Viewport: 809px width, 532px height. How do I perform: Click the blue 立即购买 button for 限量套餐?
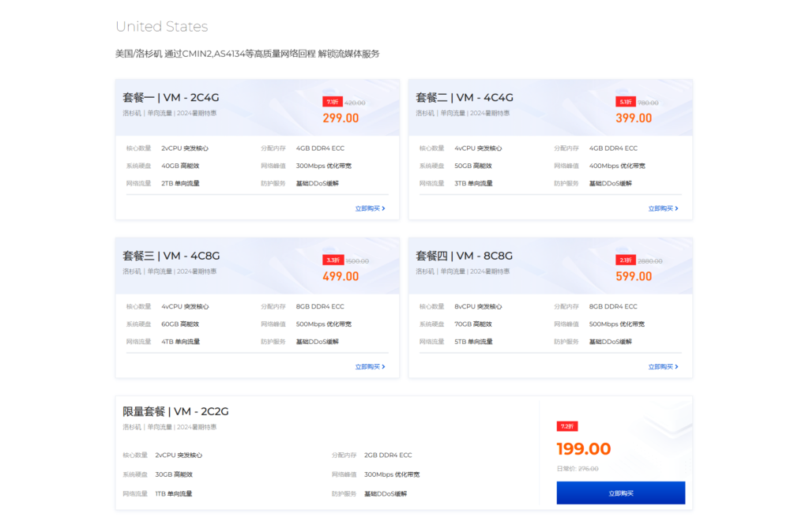pyautogui.click(x=621, y=493)
